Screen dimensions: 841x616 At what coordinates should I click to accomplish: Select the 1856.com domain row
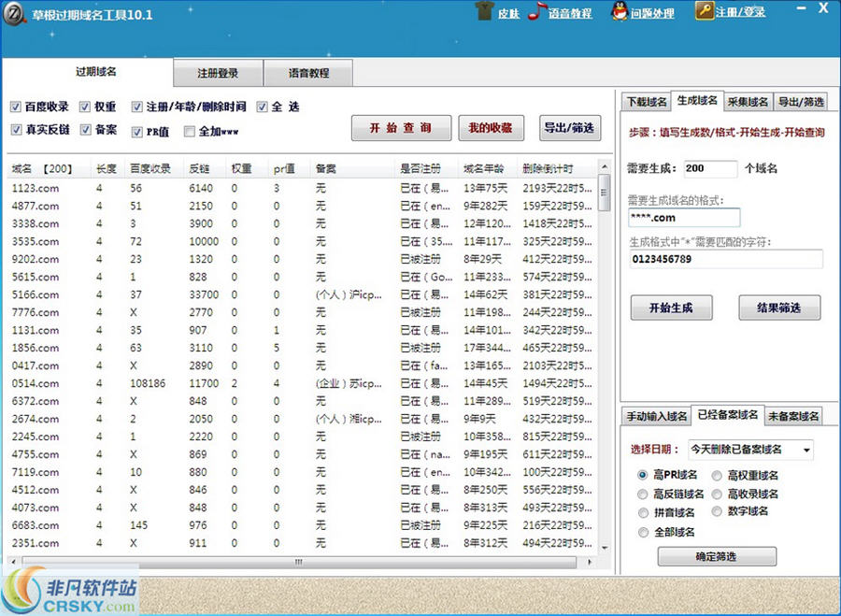click(x=302, y=348)
